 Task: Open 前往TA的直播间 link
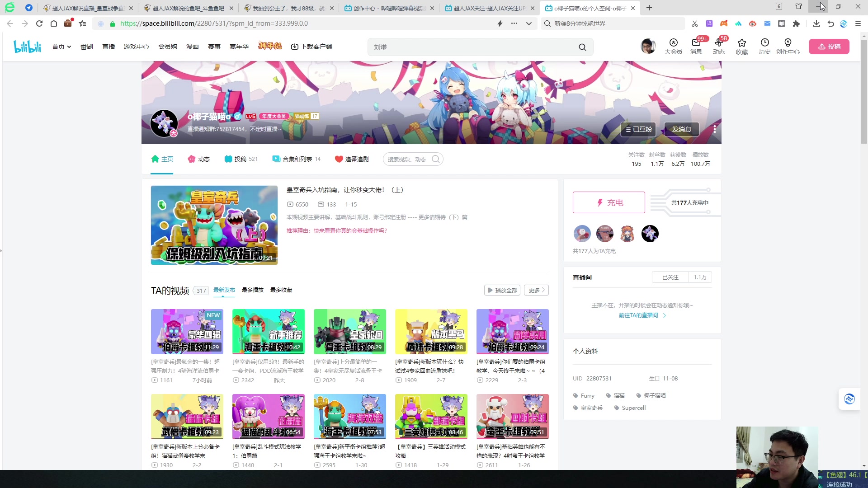coord(642,315)
